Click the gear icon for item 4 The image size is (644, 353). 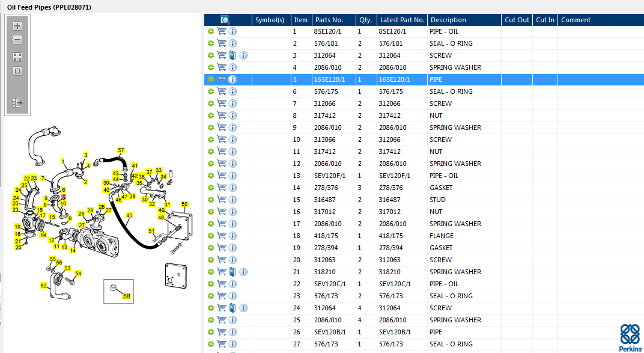coord(211,67)
